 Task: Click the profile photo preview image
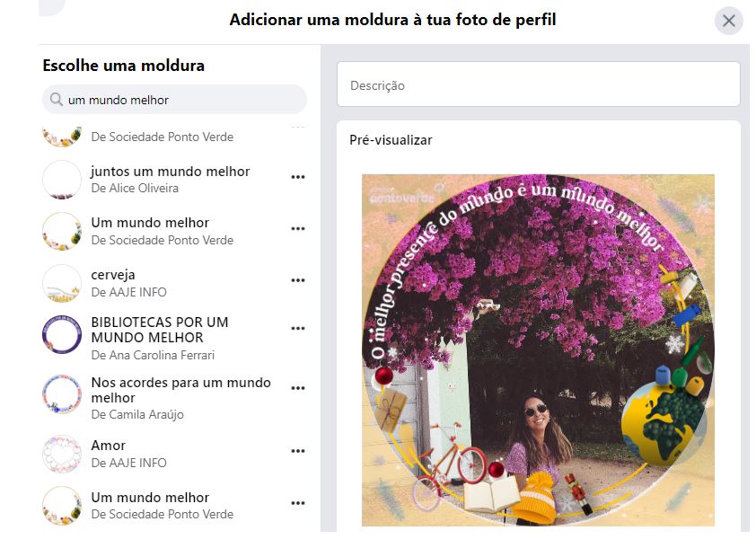pos(538,350)
